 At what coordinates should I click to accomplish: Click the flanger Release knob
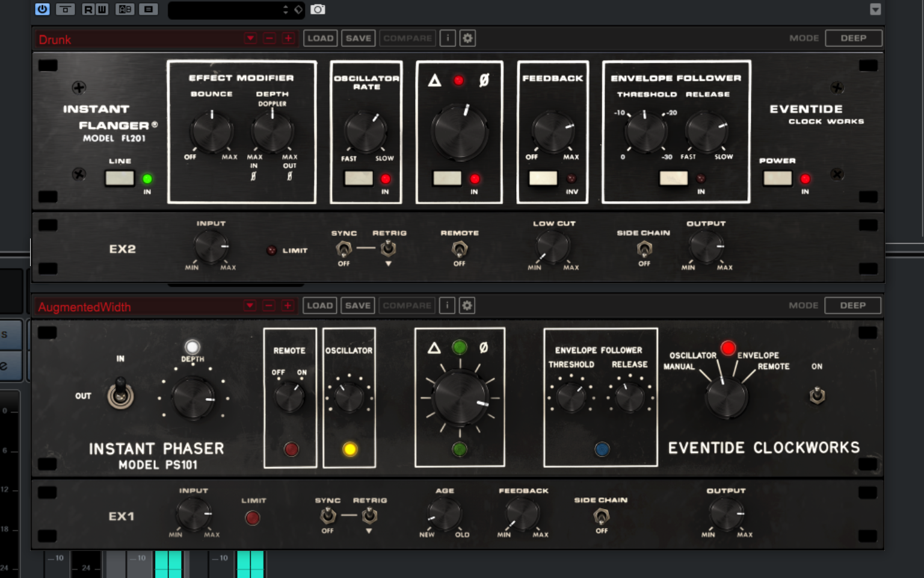pyautogui.click(x=707, y=131)
